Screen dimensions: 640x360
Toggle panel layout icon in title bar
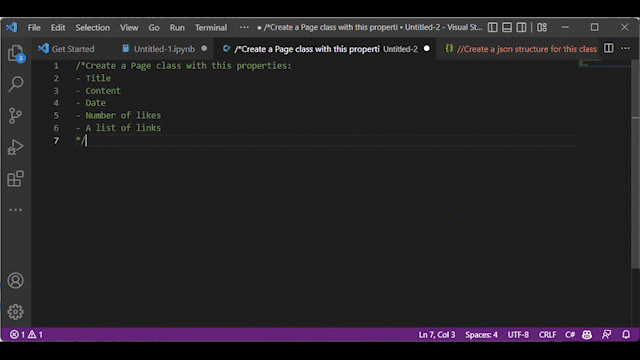point(507,27)
